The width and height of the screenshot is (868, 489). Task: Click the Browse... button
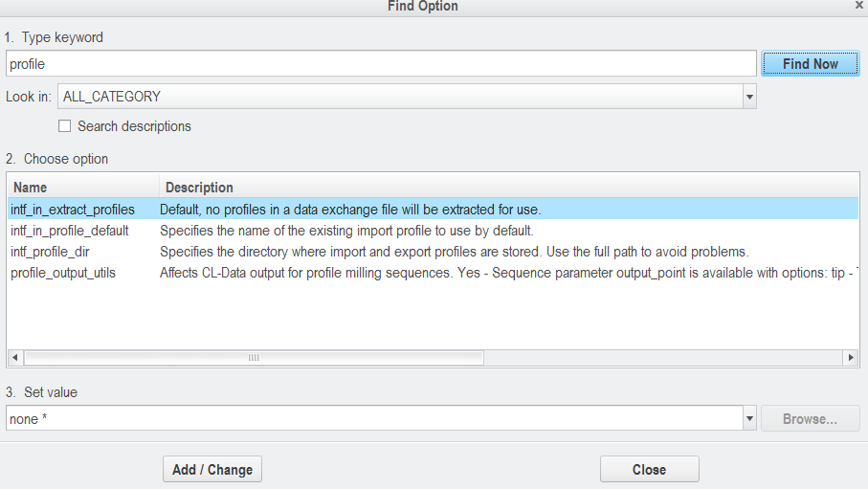coord(810,419)
